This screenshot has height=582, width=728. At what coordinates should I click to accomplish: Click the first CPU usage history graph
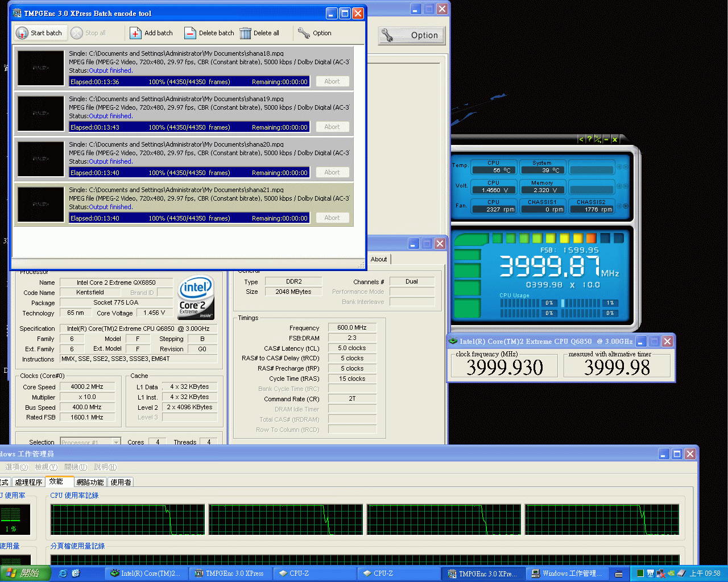[x=128, y=519]
